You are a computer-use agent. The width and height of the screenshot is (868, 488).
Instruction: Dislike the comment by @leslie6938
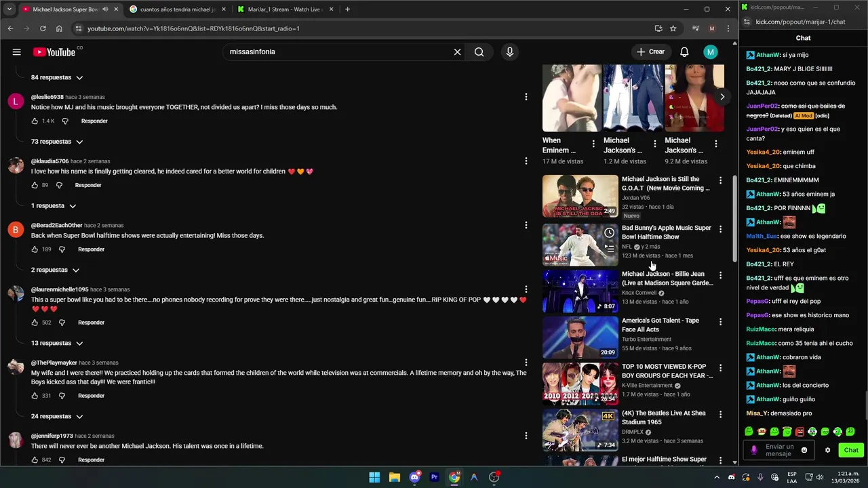65,121
